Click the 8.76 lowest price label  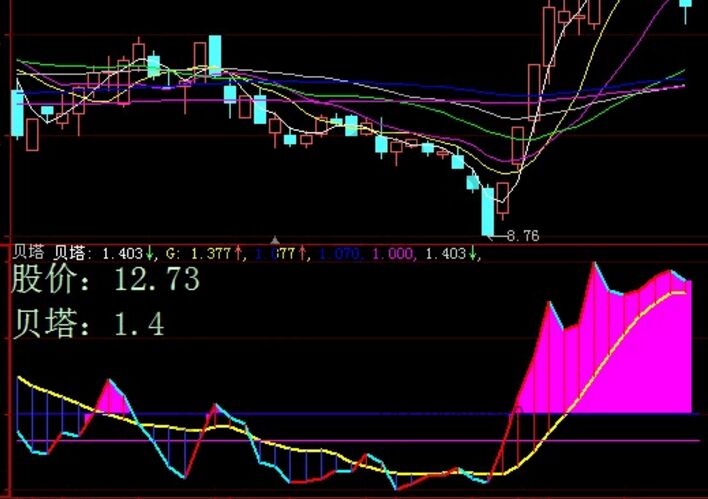522,237
